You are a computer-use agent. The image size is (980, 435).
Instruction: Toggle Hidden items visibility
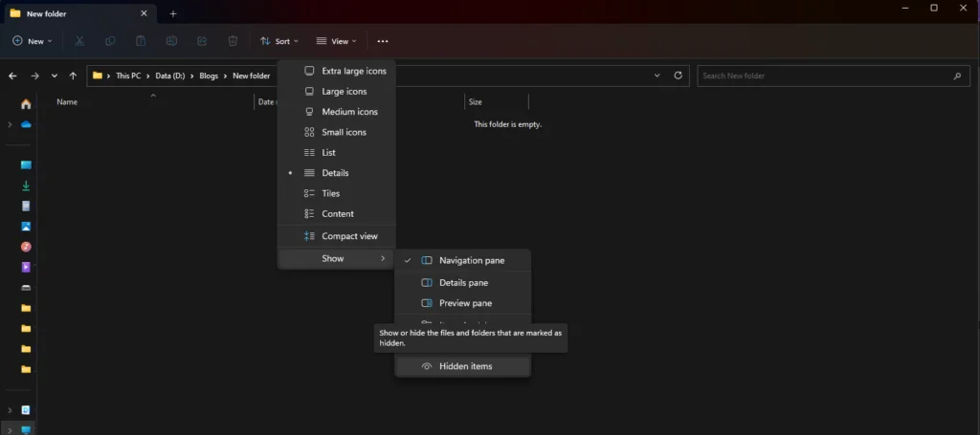462,366
